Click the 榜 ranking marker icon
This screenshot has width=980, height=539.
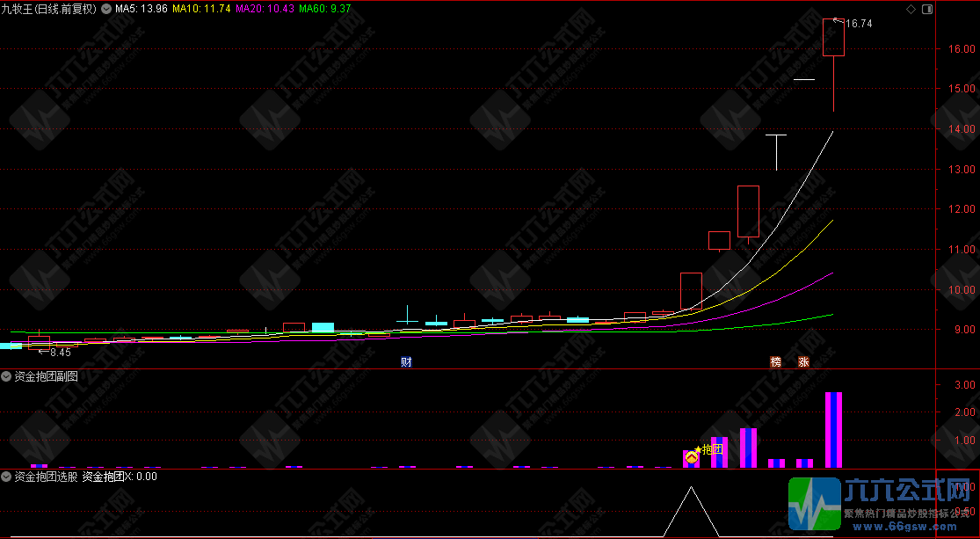point(775,361)
